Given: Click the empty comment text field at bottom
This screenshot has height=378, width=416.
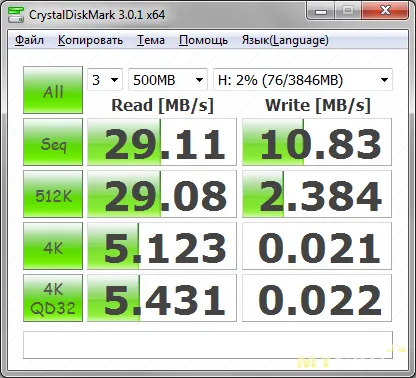Looking at the screenshot, I should click(x=208, y=345).
